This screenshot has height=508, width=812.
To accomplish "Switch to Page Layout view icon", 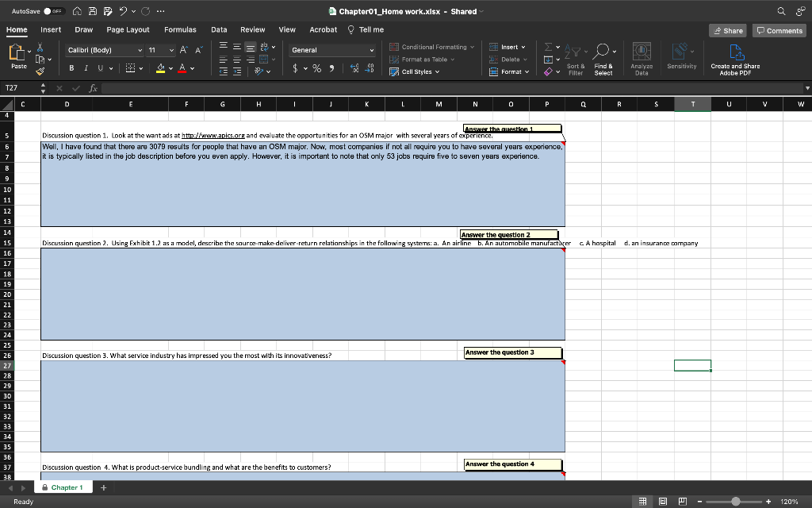I will [663, 502].
